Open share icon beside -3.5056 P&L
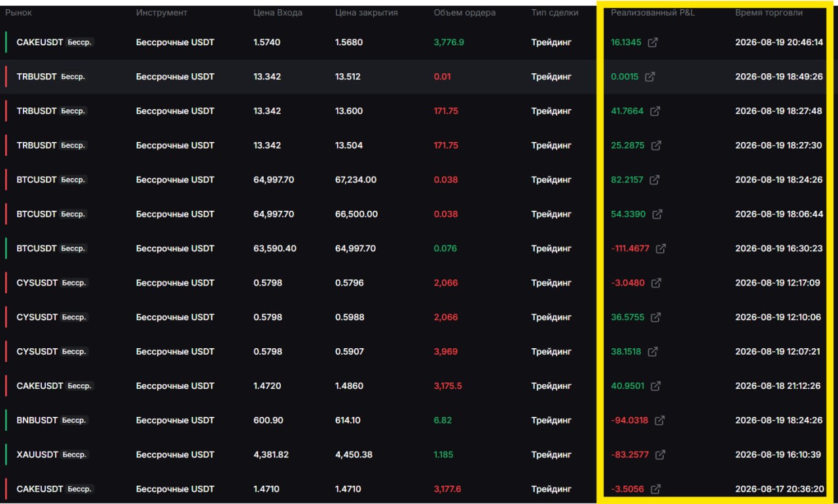 coord(655,489)
